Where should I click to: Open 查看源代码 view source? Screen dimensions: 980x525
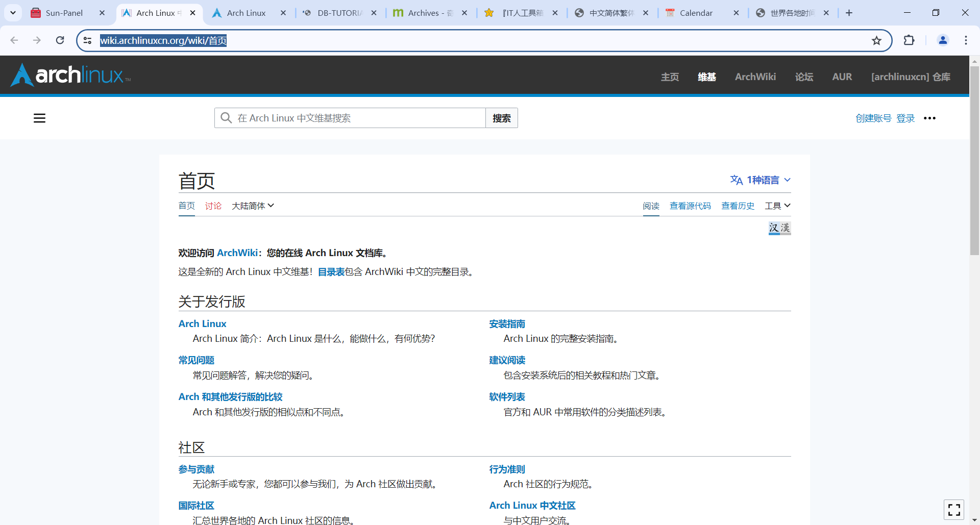(x=690, y=206)
